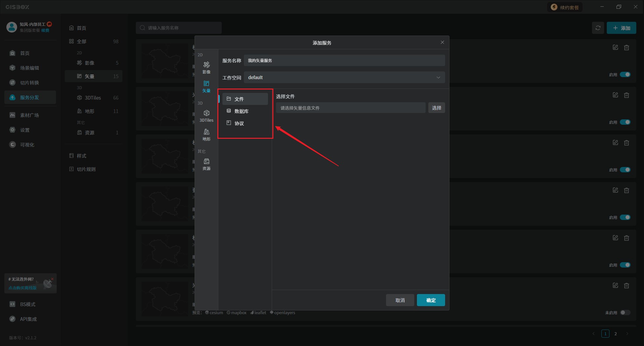Viewport: 644px width, 346px height.
Task: Switch to 协议 source option
Action: 239,123
